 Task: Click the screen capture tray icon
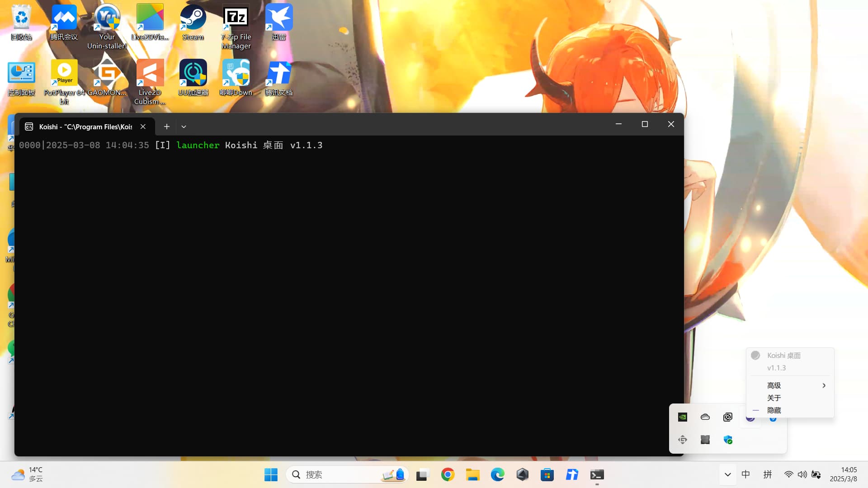point(728,417)
